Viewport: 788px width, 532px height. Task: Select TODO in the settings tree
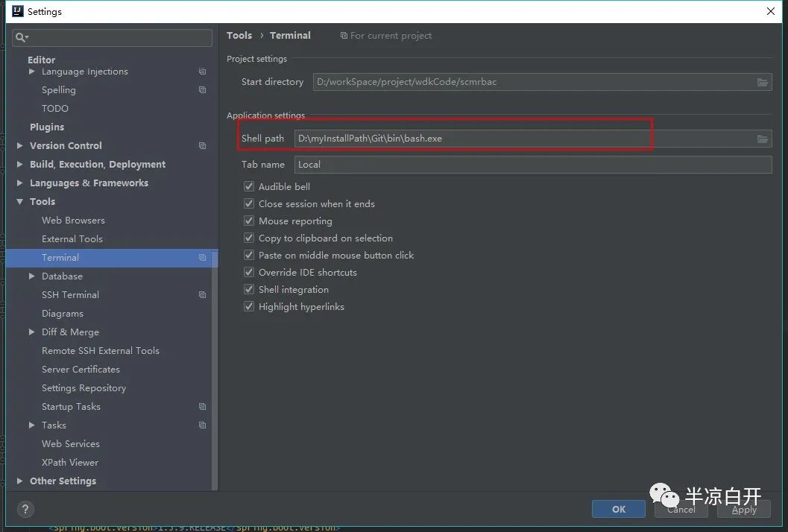point(54,109)
